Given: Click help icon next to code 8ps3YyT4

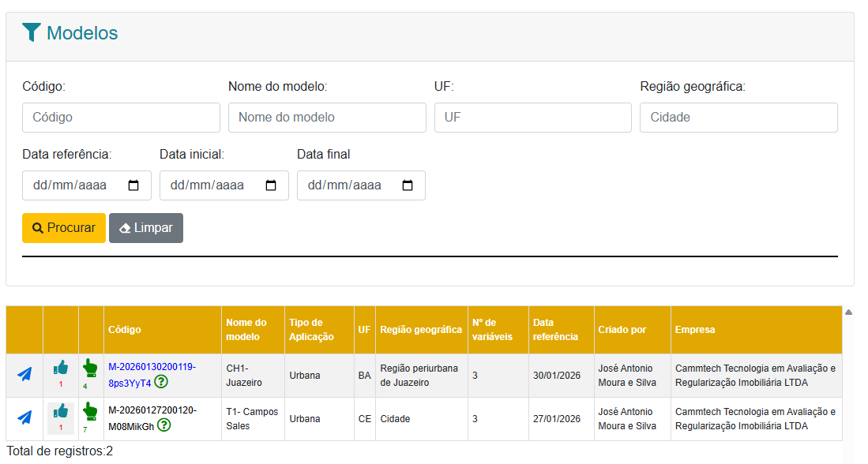Looking at the screenshot, I should [161, 382].
